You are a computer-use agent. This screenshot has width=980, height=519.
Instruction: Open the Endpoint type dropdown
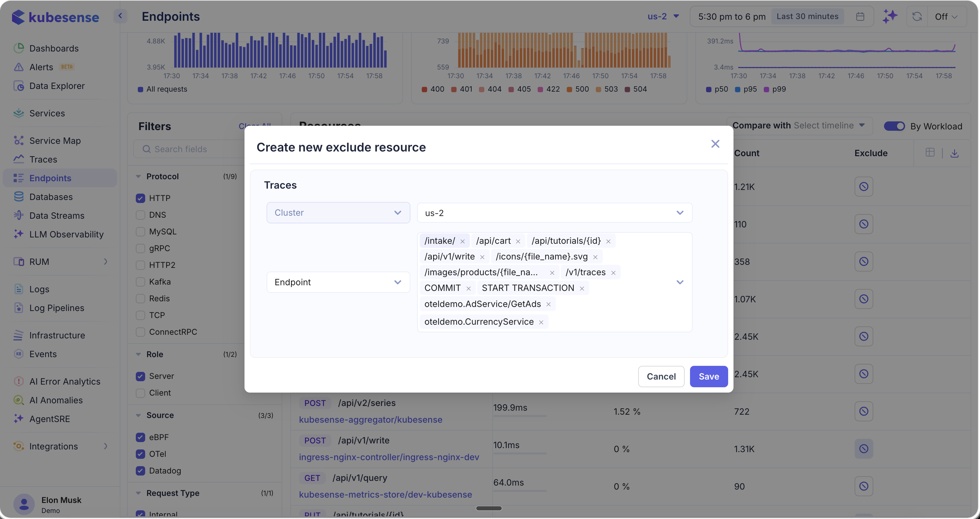(x=338, y=282)
